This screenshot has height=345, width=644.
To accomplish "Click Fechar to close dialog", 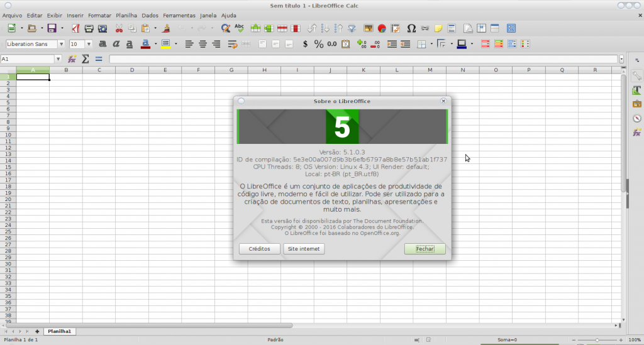I will pyautogui.click(x=425, y=249).
